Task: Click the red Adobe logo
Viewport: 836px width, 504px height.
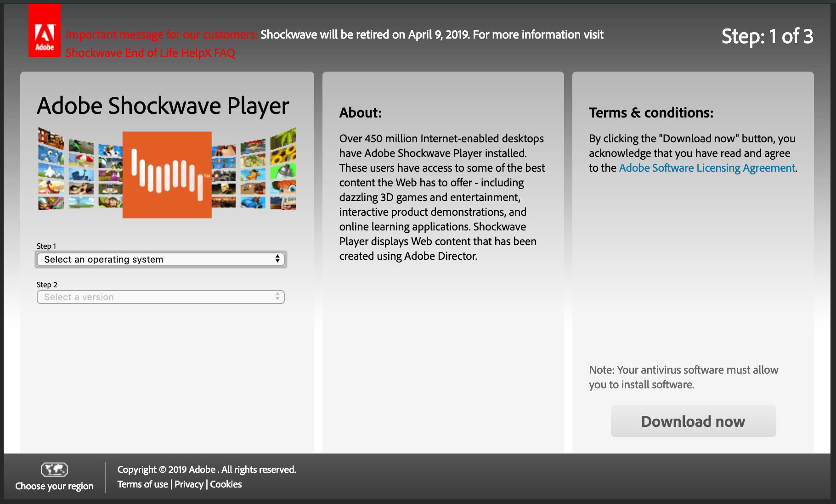Action: tap(45, 30)
